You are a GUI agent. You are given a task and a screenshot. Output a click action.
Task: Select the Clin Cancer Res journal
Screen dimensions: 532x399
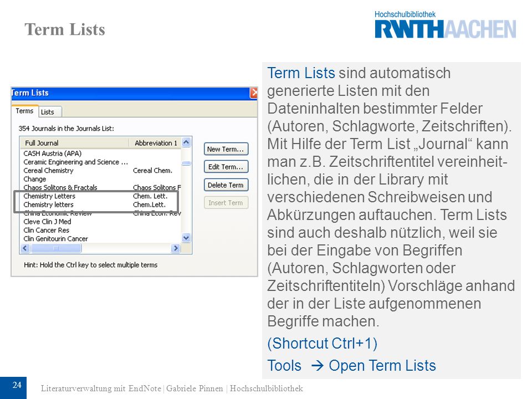point(47,230)
